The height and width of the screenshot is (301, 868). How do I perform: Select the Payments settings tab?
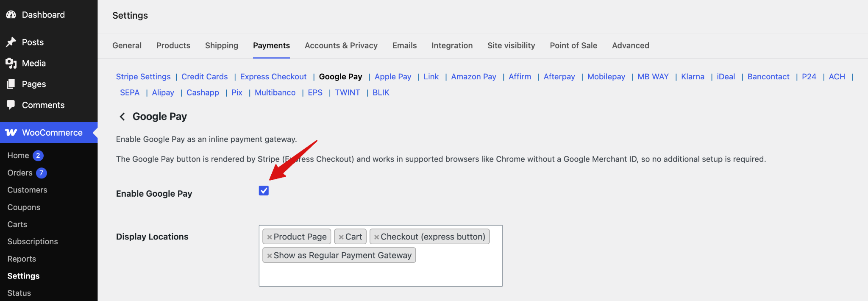click(x=271, y=45)
